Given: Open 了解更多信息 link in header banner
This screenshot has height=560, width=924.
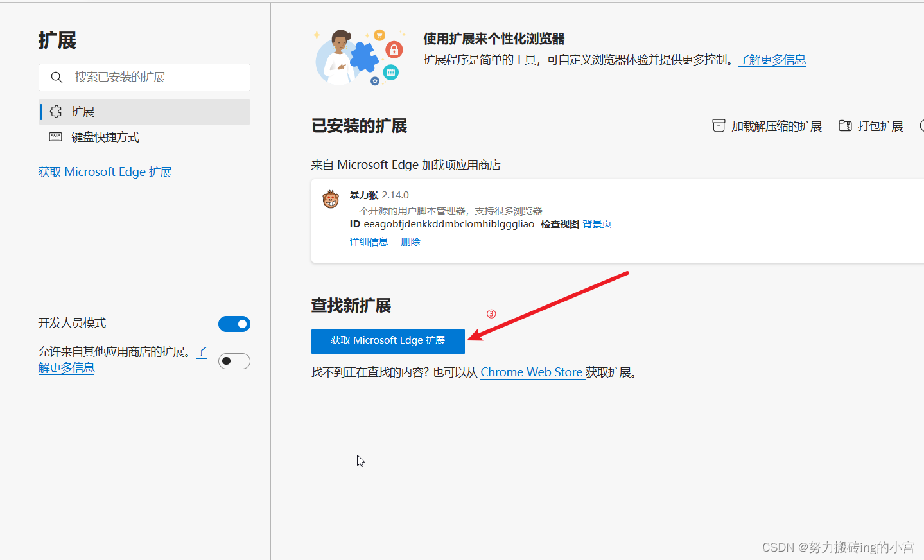Looking at the screenshot, I should (x=772, y=60).
